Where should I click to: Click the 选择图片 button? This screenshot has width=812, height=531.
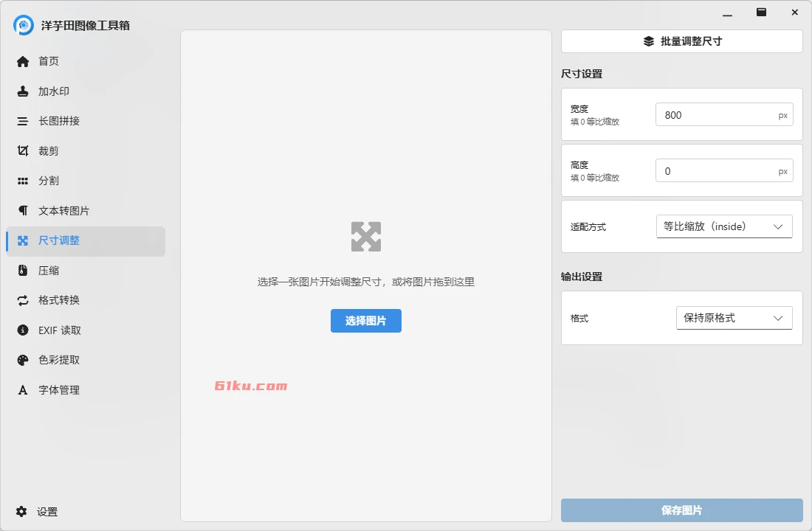(x=366, y=321)
